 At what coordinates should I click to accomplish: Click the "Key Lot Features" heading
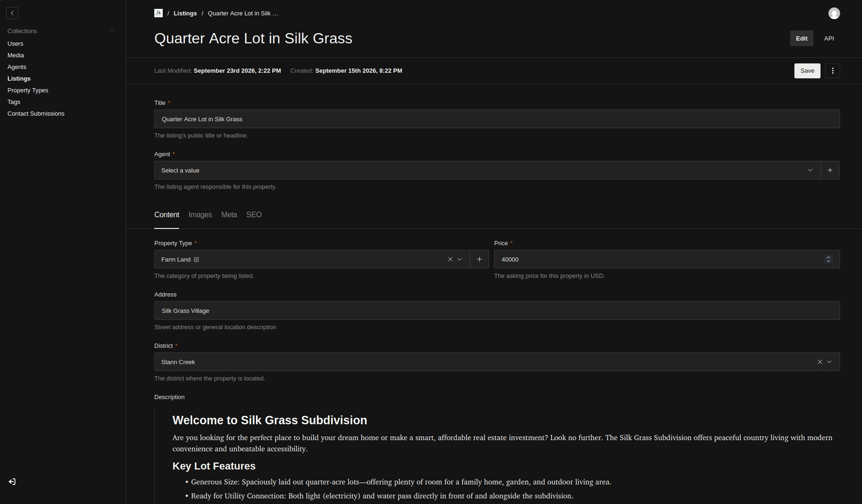point(214,466)
